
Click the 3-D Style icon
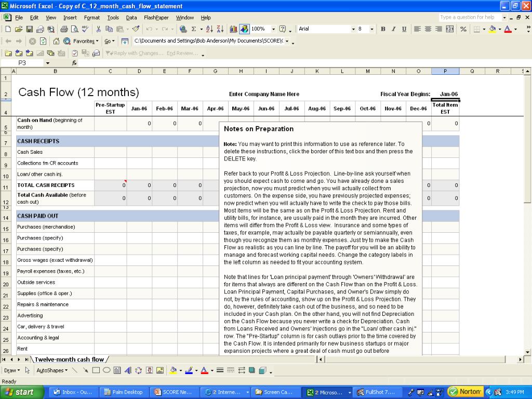[x=262, y=370]
